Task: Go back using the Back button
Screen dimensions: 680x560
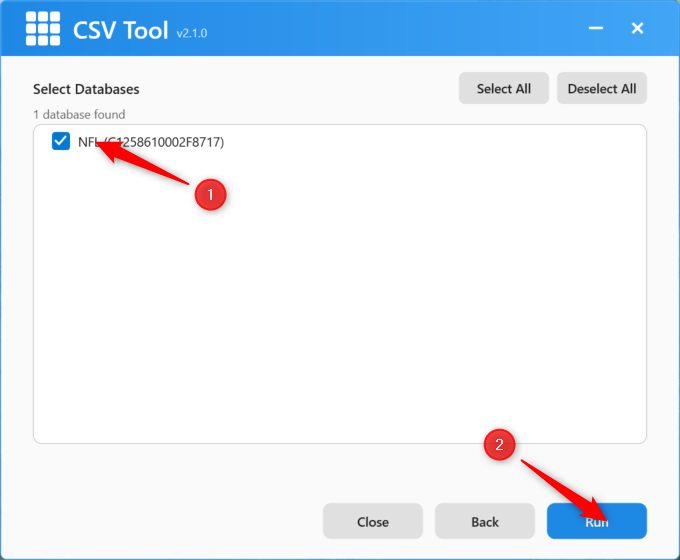Action: pos(485,521)
